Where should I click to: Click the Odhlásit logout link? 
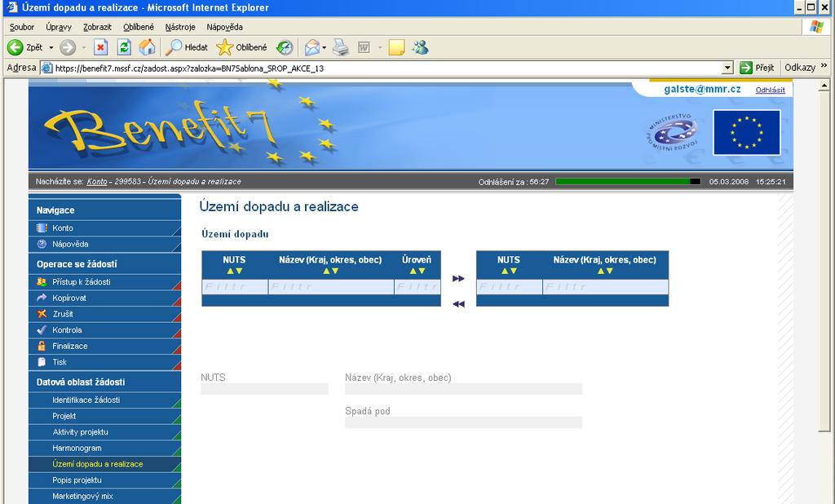tap(770, 90)
